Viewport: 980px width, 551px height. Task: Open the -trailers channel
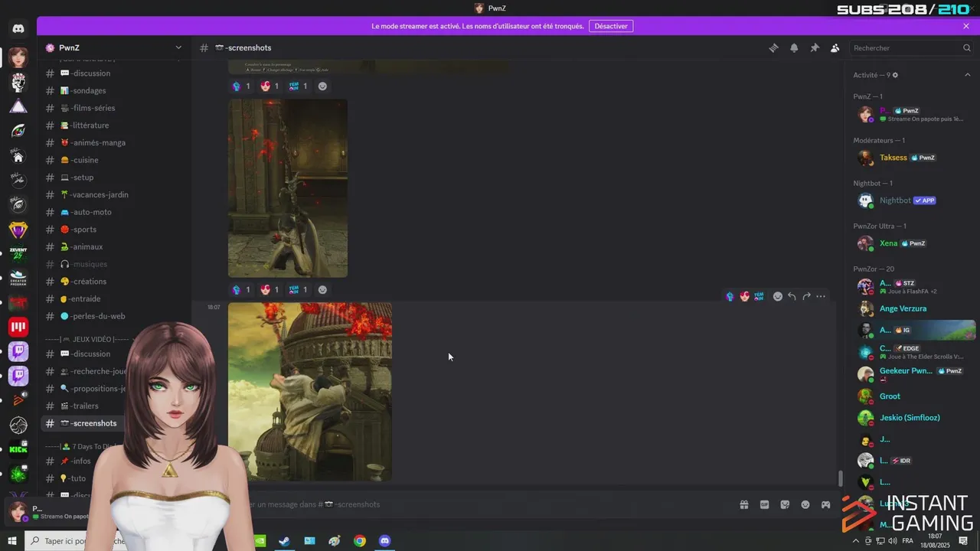pyautogui.click(x=84, y=406)
